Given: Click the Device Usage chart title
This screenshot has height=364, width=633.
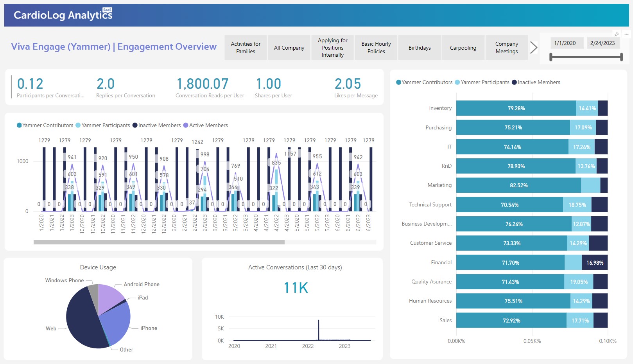Looking at the screenshot, I should 98,267.
